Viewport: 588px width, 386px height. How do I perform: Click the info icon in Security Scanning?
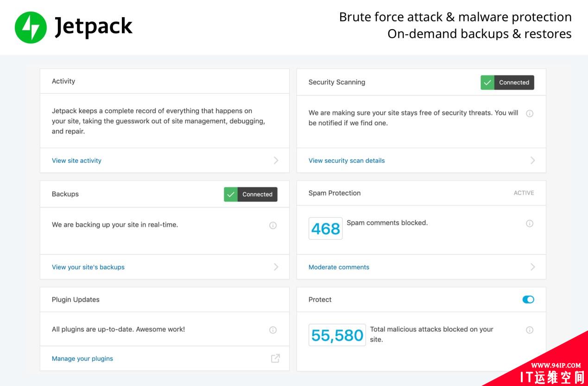(530, 113)
